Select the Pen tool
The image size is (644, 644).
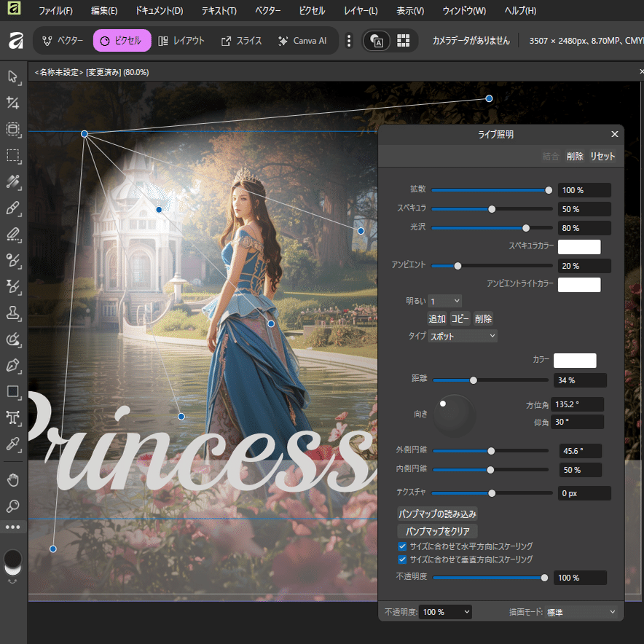12,364
